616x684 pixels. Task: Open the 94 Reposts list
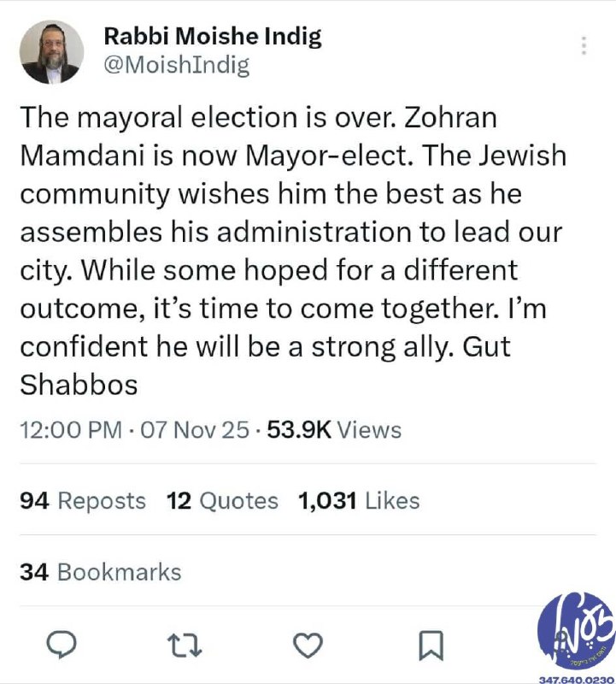tap(83, 500)
